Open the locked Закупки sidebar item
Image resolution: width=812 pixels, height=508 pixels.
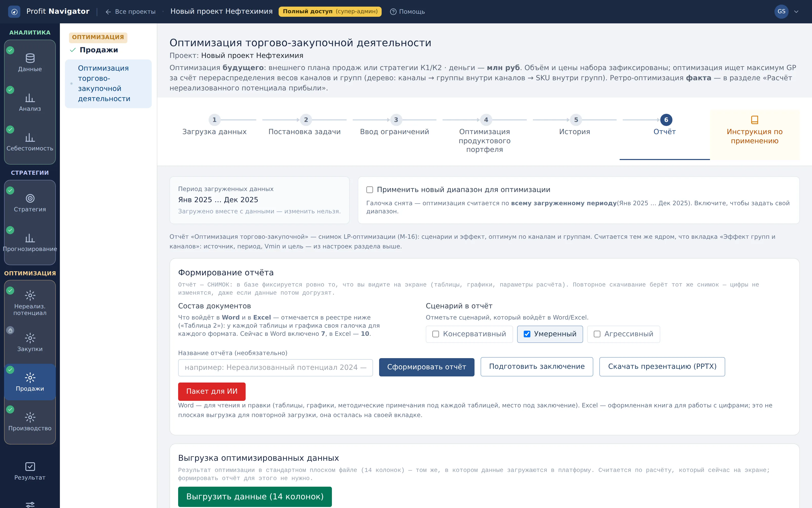(x=30, y=342)
